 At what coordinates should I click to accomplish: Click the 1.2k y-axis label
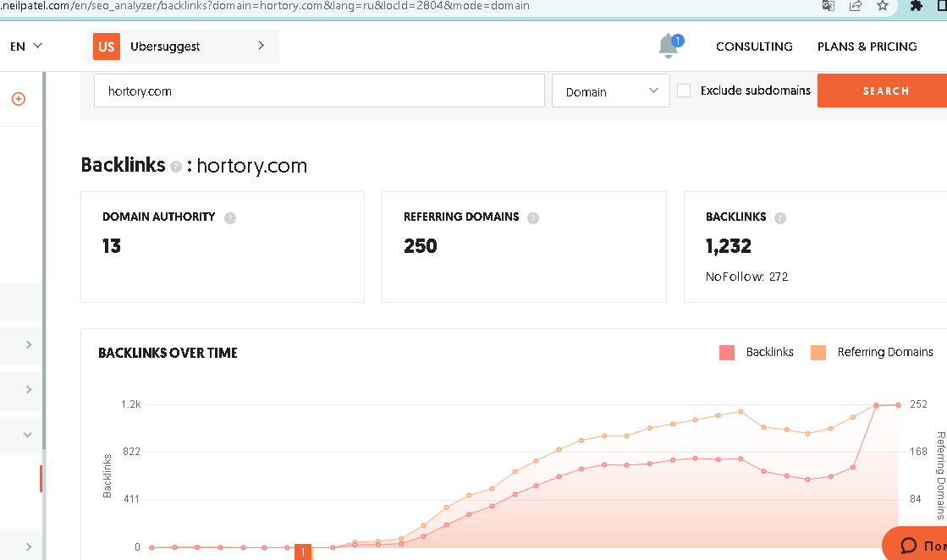[131, 404]
